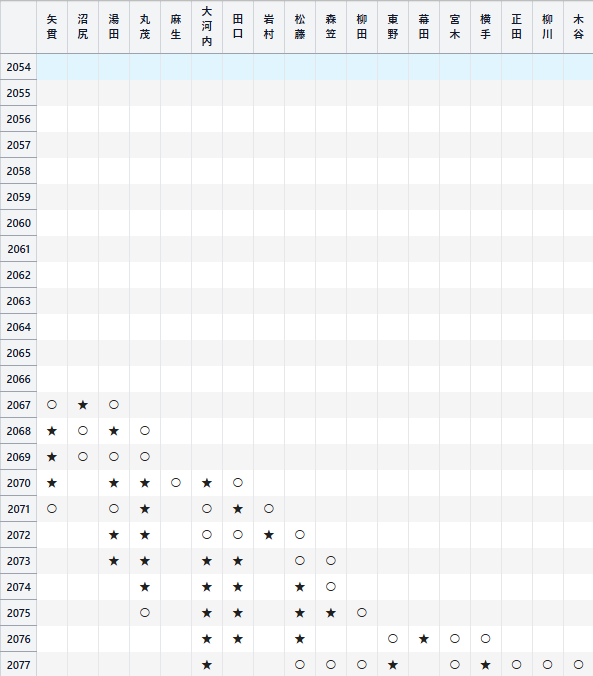The width and height of the screenshot is (593, 676).
Task: Select the 麻生 column header
Action: tap(176, 27)
